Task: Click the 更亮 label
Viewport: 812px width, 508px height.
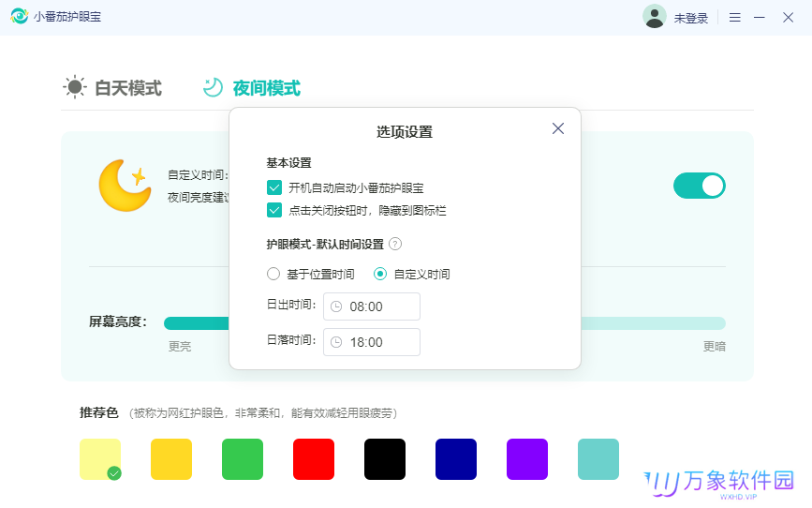Action: pos(180,346)
